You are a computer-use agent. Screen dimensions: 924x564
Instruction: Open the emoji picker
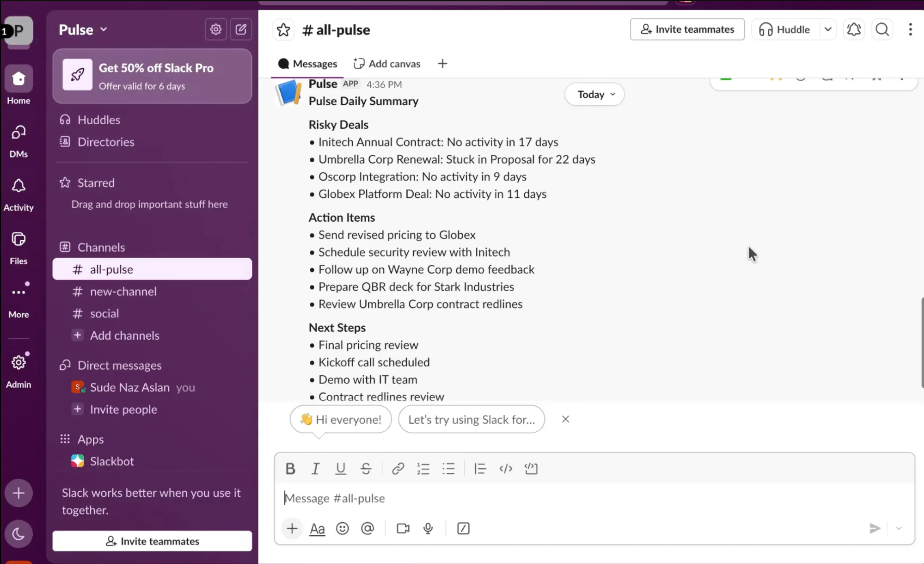[x=342, y=528]
